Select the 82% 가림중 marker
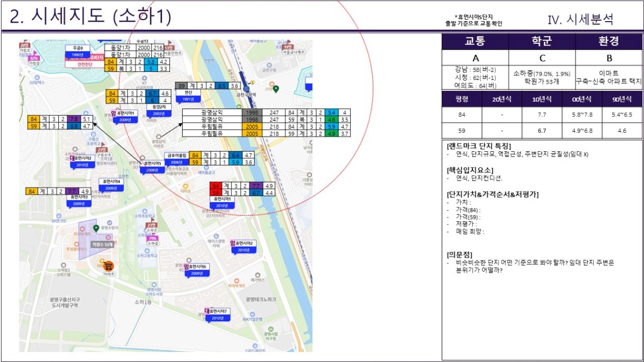Screen dimensions: 644x362 [x=35, y=58]
